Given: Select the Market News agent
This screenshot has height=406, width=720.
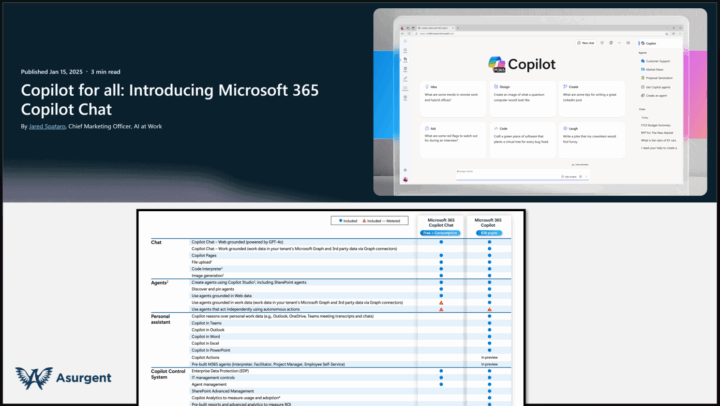Looking at the screenshot, I should 652,69.
